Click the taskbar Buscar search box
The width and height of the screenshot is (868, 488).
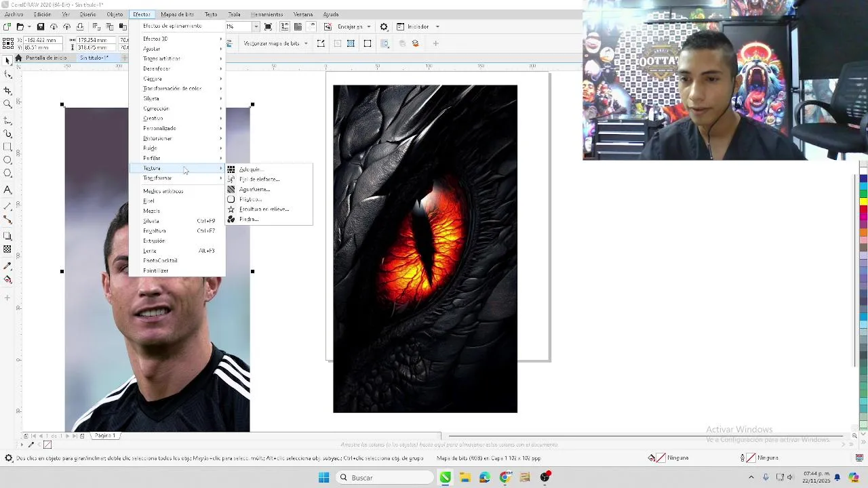point(384,478)
